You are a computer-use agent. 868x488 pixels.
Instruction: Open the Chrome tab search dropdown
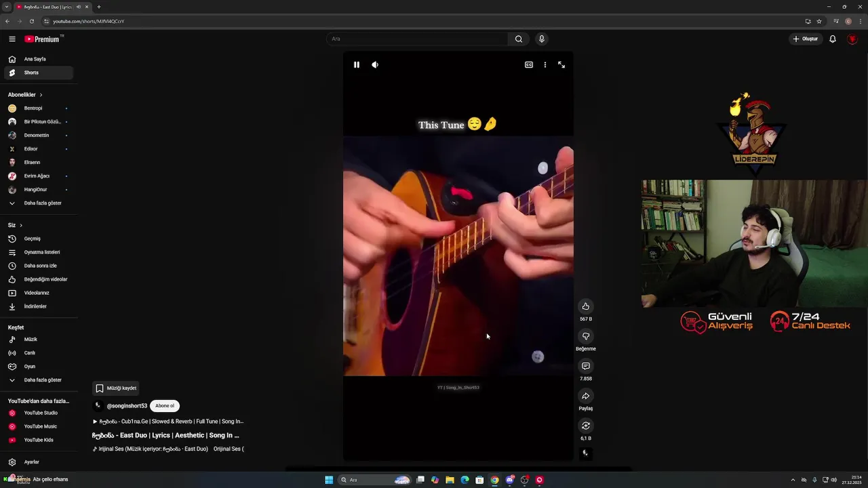point(7,7)
